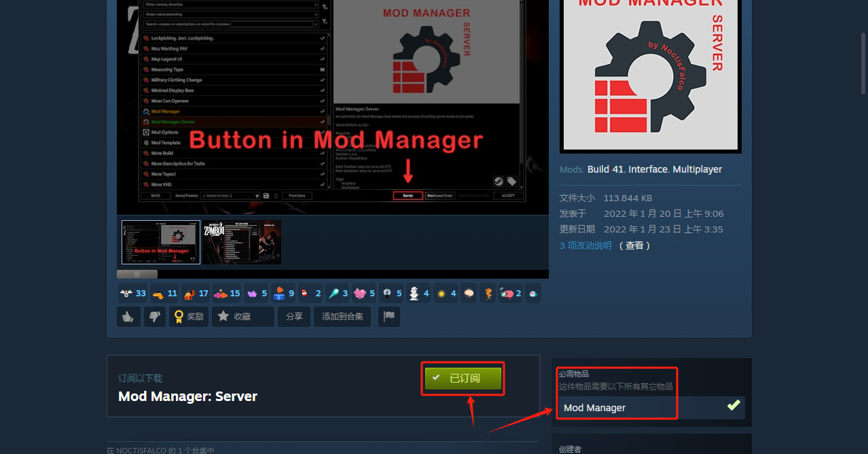Open the large Button in Mod Manager screenshot
Image resolution: width=868 pixels, height=454 pixels.
[333, 107]
